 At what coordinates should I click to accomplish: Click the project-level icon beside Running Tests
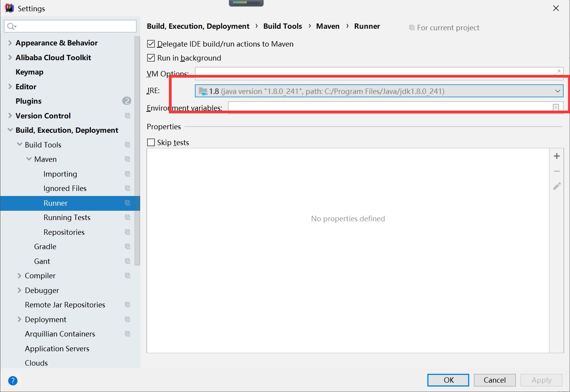point(127,217)
